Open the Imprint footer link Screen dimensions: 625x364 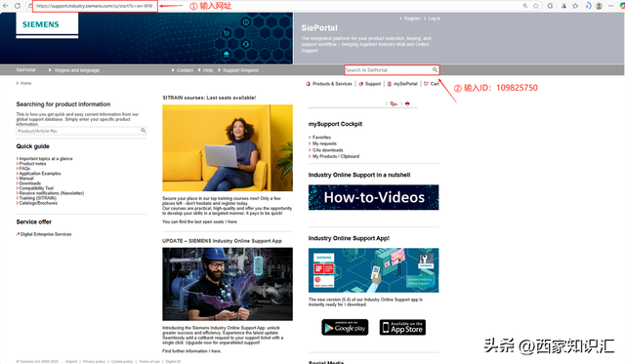point(71,362)
